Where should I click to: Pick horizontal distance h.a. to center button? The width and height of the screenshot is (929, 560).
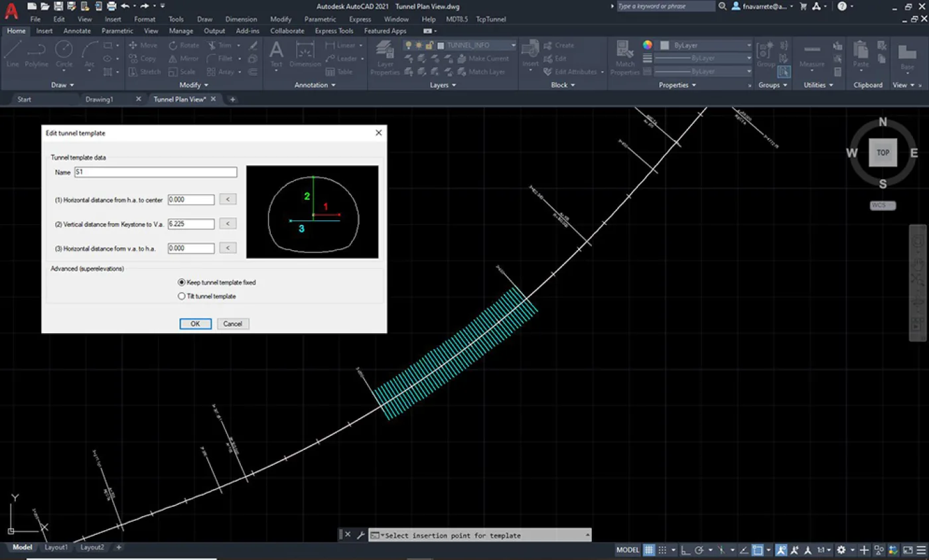point(228,199)
